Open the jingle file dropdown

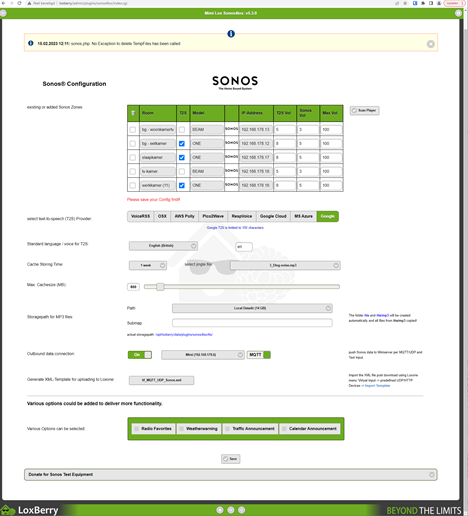(285, 265)
